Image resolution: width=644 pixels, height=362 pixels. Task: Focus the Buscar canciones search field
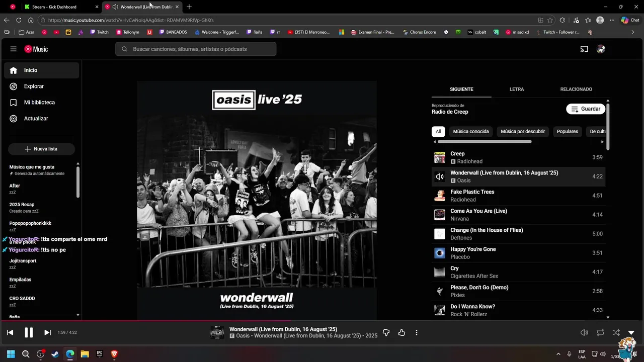196,49
